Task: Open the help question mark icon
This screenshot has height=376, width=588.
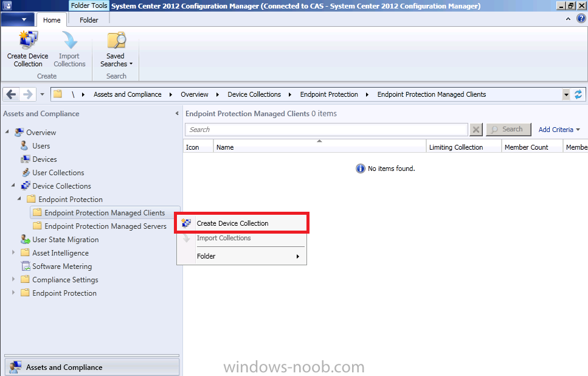Action: coord(581,18)
